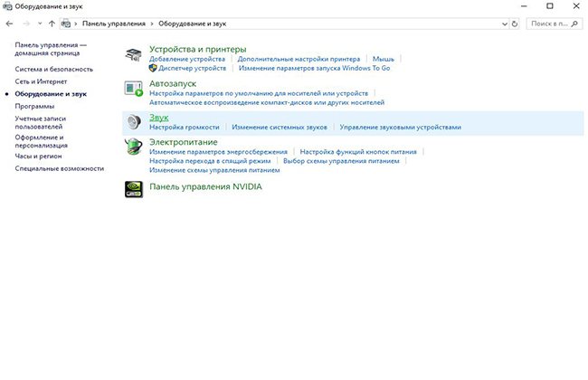The image size is (588, 380).
Task: Open Мышь settings link
Action: (x=384, y=59)
